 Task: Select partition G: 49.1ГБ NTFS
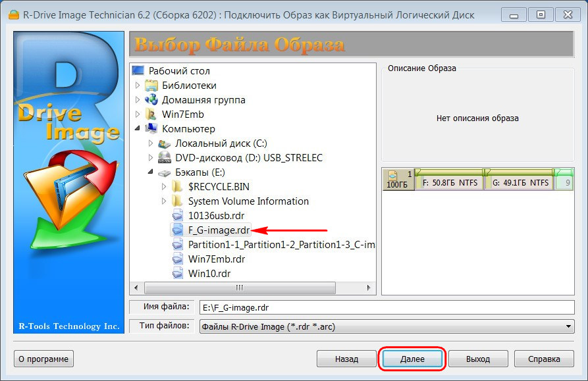[x=520, y=180]
